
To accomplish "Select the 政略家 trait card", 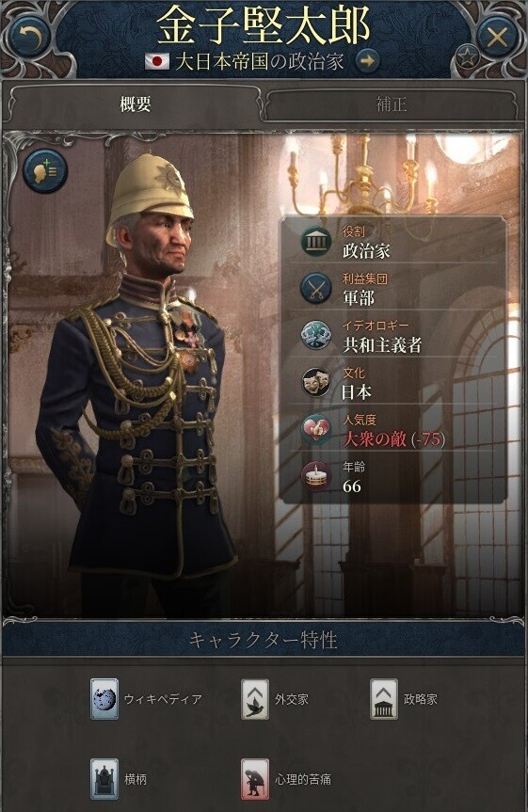I will (383, 699).
